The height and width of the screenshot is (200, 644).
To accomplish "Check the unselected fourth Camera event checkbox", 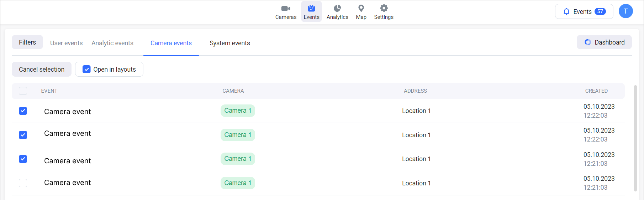I will (x=23, y=183).
